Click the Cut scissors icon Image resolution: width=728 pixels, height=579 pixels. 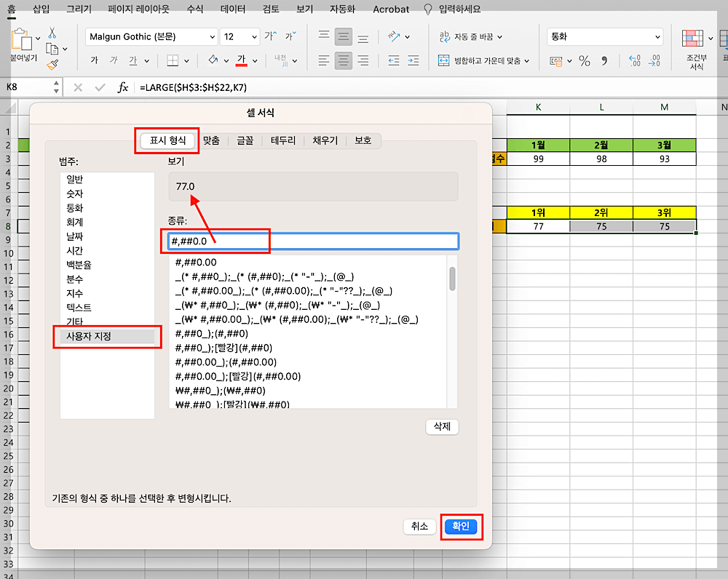(52, 33)
